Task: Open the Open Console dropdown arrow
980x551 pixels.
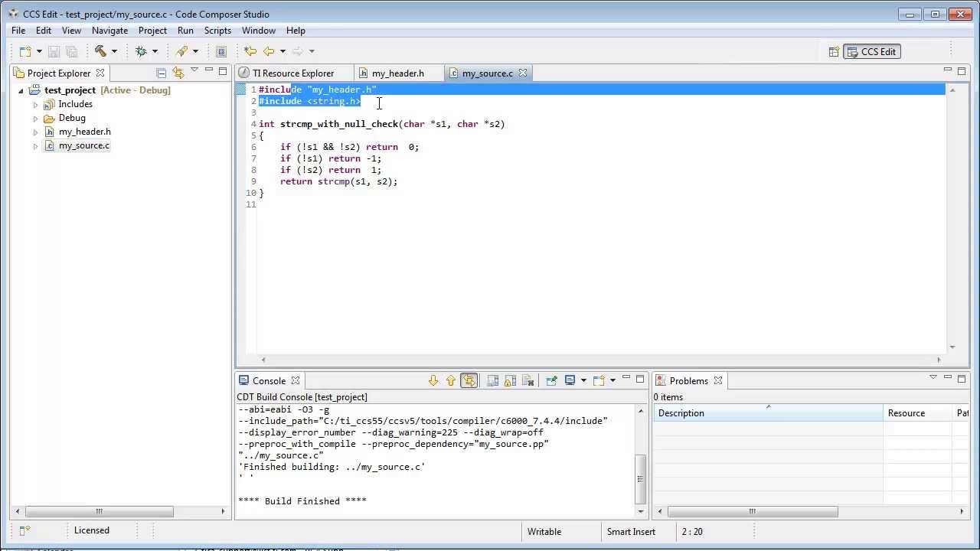Action: (x=612, y=380)
